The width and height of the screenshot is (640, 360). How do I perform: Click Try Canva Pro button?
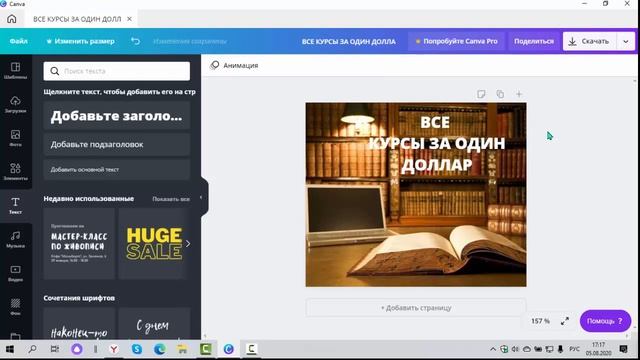(x=456, y=41)
